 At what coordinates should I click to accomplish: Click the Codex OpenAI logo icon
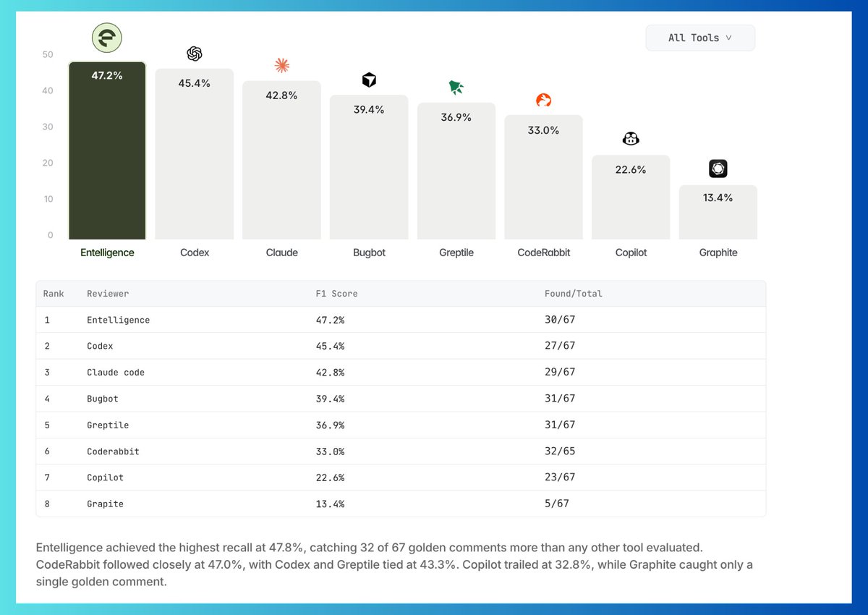tap(194, 54)
